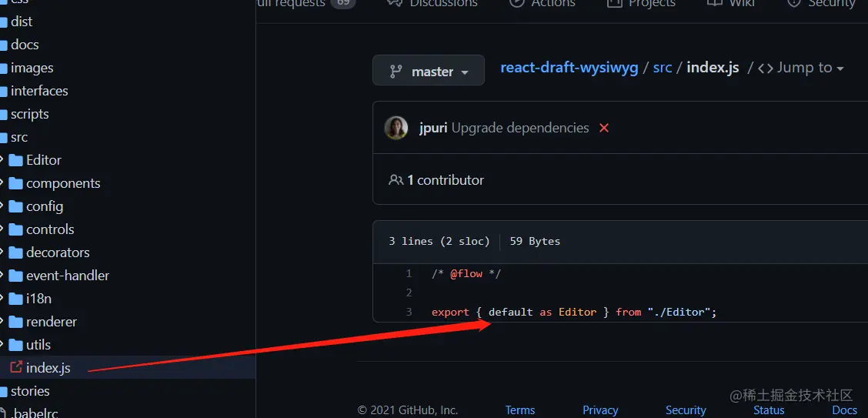Screen dimensions: 868x418
Task: Click the event-handler folder icon
Action: pyautogui.click(x=16, y=276)
